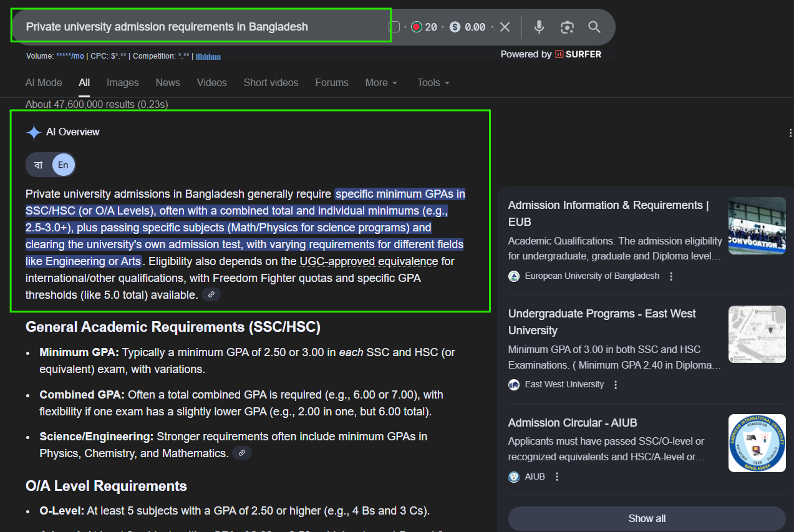Select the En language toggle
The image size is (794, 532).
(62, 164)
